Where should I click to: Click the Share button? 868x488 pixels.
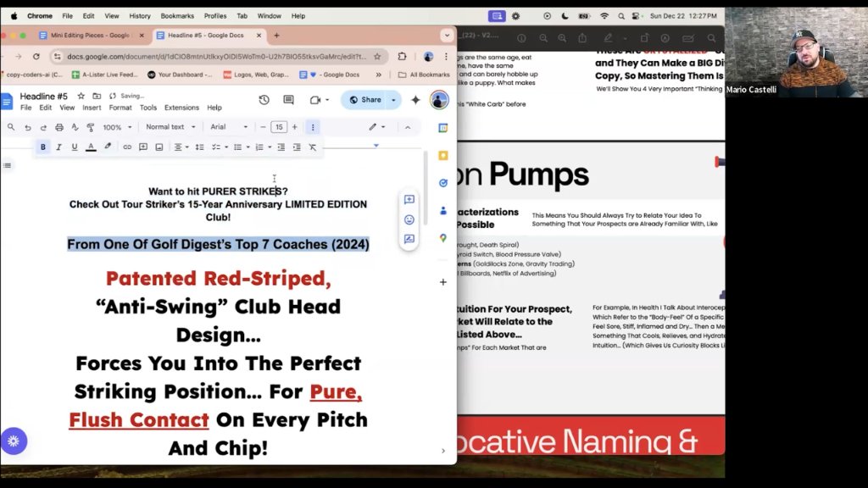click(365, 100)
